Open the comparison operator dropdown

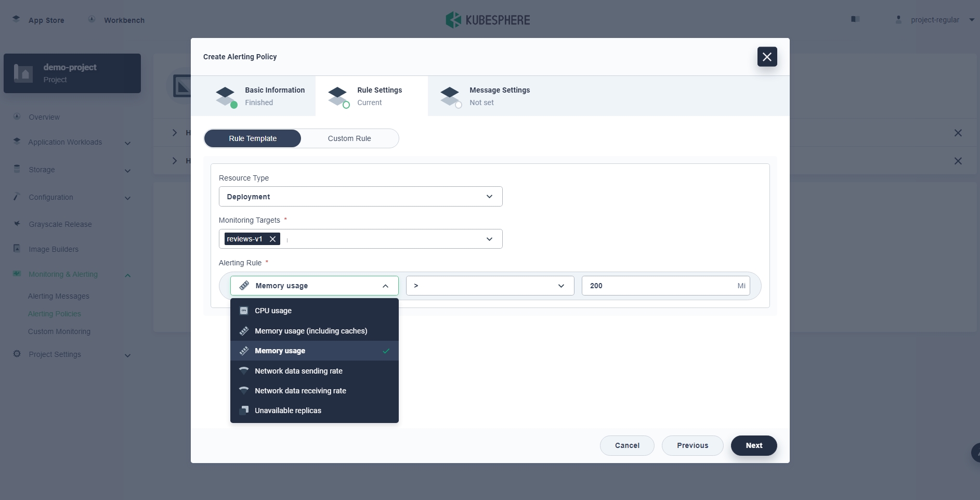pos(490,286)
